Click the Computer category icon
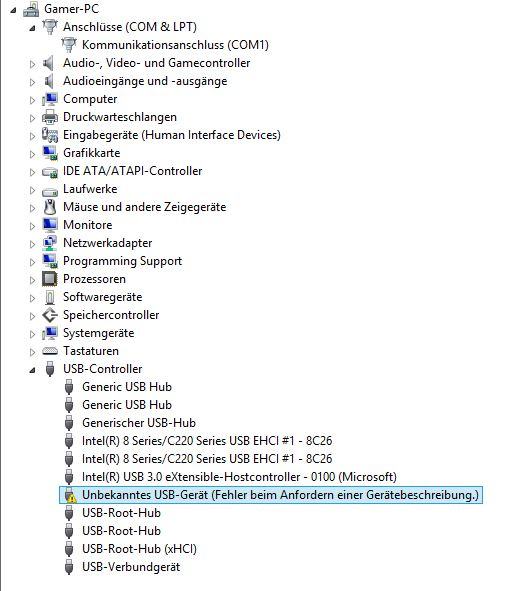Viewport: 514px width, 591px height. tap(50, 99)
